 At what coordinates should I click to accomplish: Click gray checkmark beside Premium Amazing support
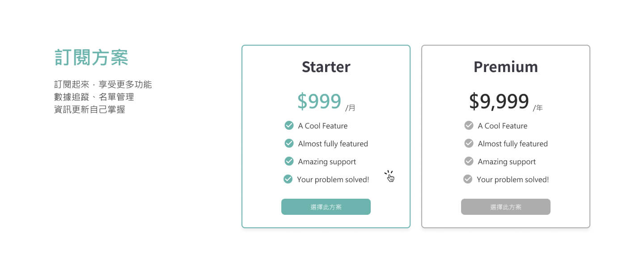coord(469,161)
